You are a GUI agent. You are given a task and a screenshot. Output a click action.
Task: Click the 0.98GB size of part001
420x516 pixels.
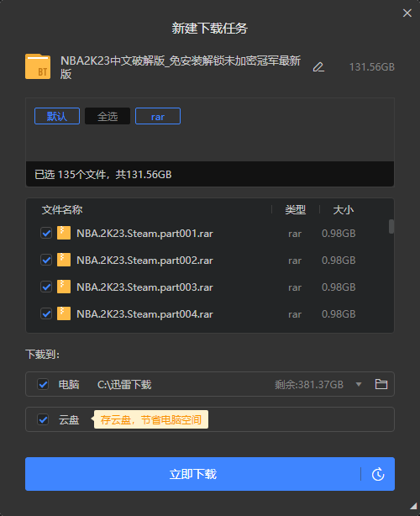(339, 234)
